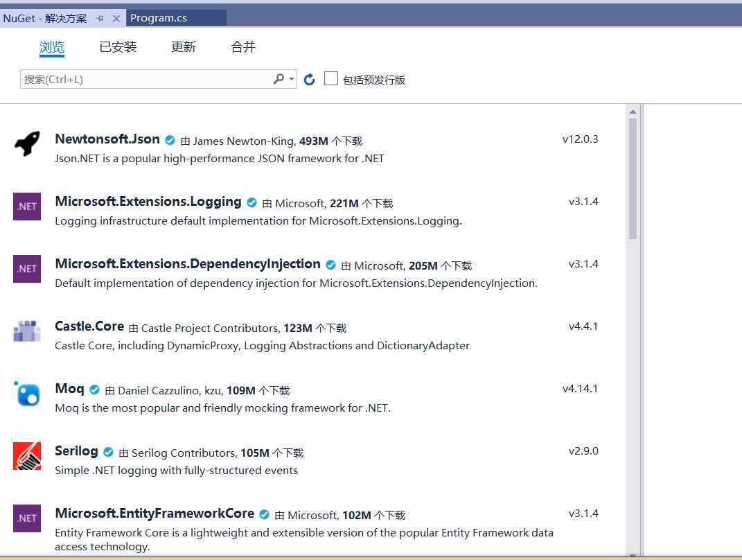742x560 pixels.
Task: Select the Microsoft.Extensions.Logging package title
Action: point(148,202)
